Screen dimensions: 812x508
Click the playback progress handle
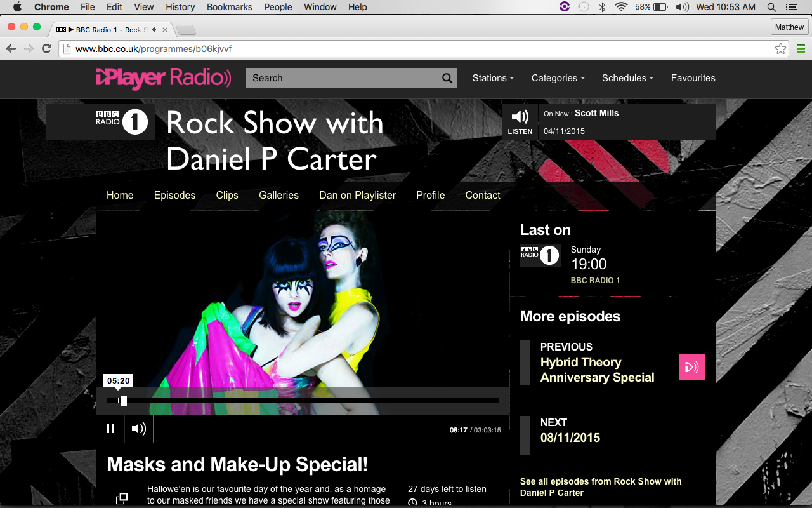click(x=124, y=401)
